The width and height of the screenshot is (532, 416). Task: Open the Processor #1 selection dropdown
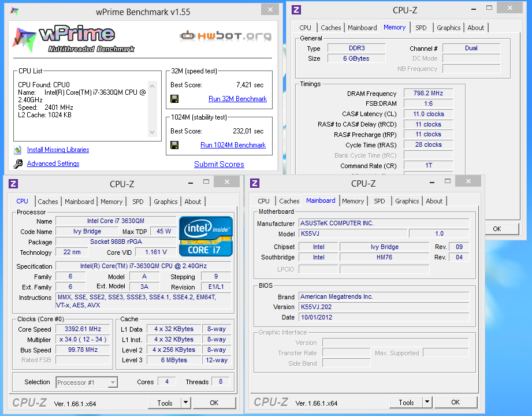[x=113, y=382]
